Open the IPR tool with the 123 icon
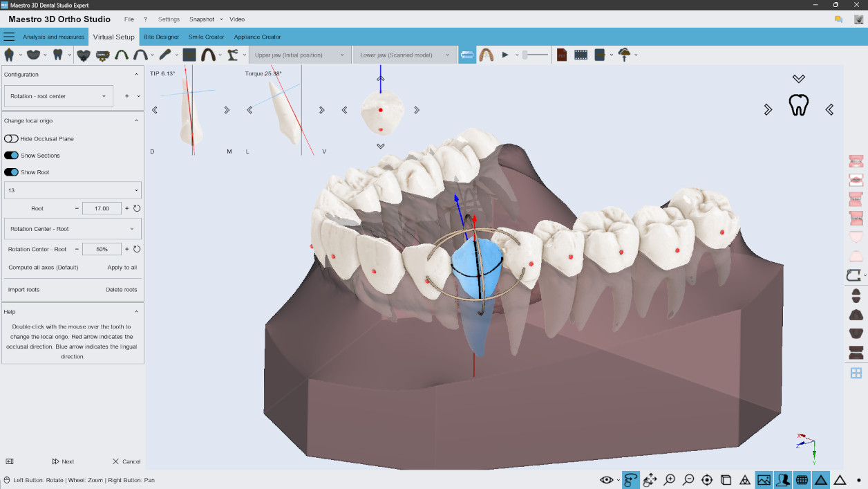Screen dimensions: 868x489 (x=189, y=54)
